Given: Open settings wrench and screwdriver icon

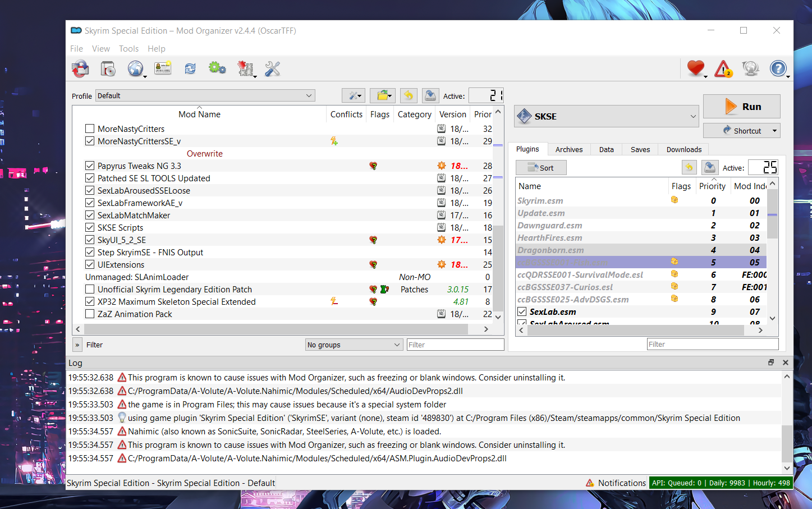Looking at the screenshot, I should pyautogui.click(x=272, y=69).
